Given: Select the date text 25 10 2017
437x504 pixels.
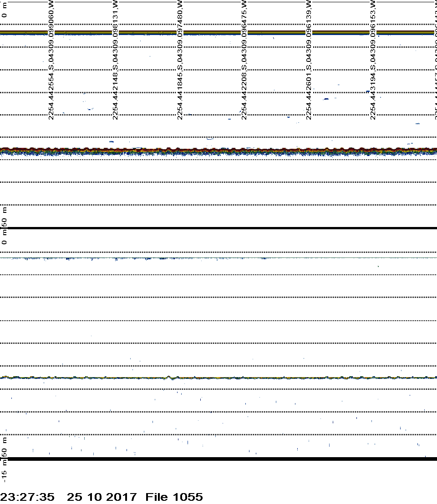Looking at the screenshot, I should tap(102, 497).
